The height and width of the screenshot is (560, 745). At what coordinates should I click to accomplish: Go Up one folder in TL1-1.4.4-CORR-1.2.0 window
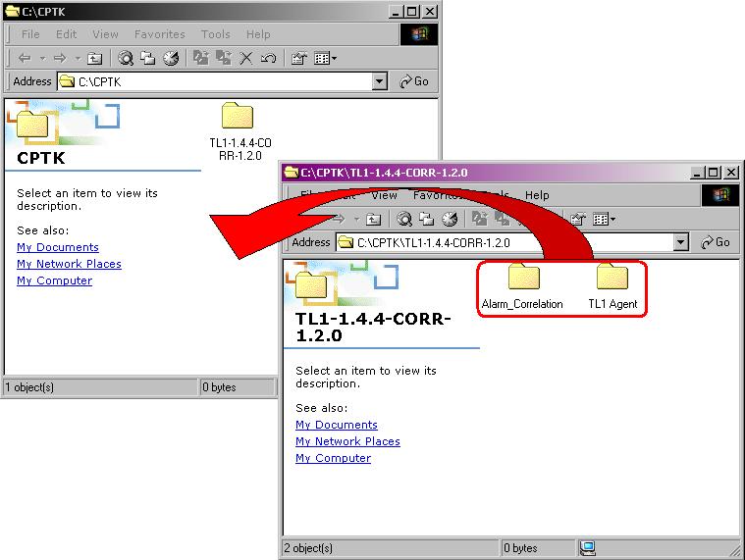[374, 219]
